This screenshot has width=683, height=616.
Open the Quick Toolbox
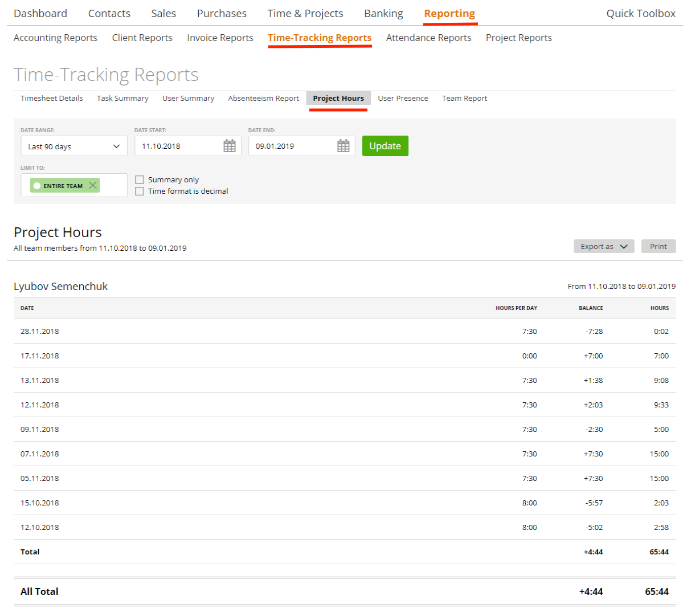640,13
